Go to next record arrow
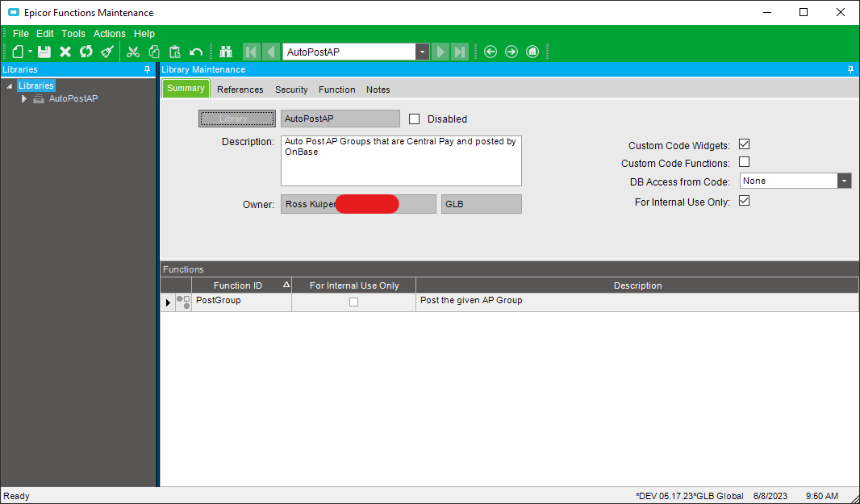The height and width of the screenshot is (504, 860). coord(440,52)
